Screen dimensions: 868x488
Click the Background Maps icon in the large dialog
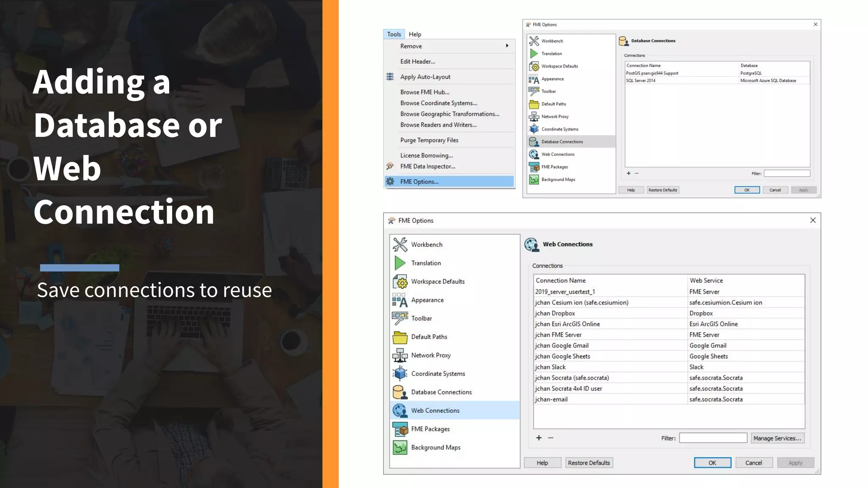(x=400, y=447)
